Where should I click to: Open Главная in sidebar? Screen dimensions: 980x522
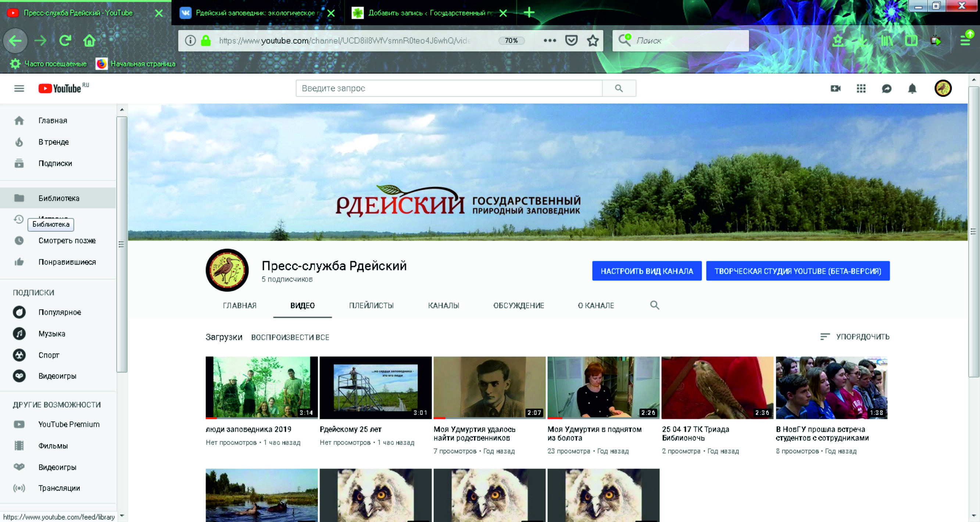pyautogui.click(x=58, y=121)
